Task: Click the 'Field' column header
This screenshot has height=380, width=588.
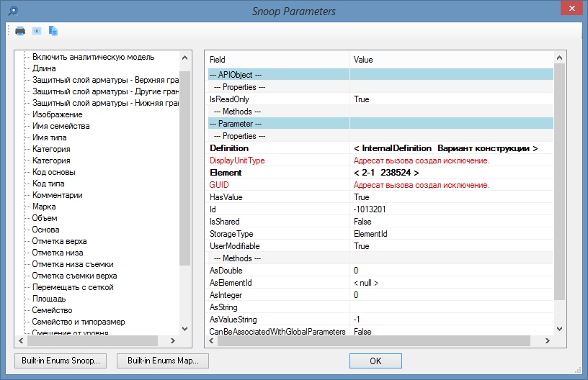Action: (278, 60)
